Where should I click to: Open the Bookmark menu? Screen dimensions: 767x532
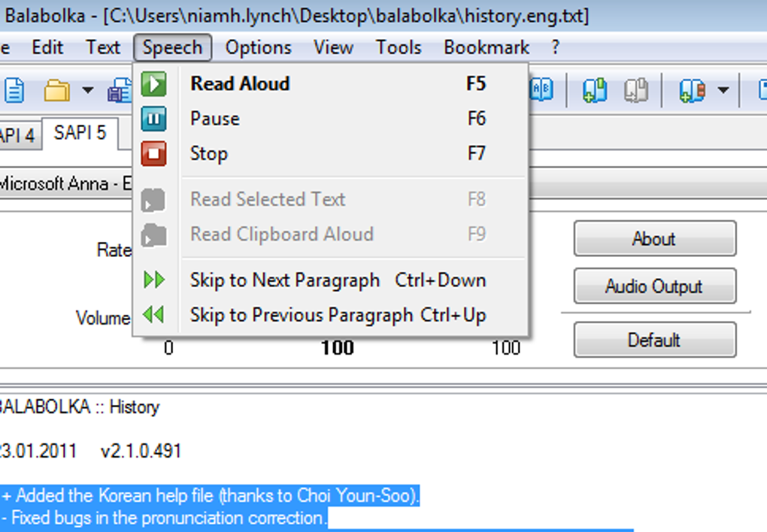[x=487, y=47]
